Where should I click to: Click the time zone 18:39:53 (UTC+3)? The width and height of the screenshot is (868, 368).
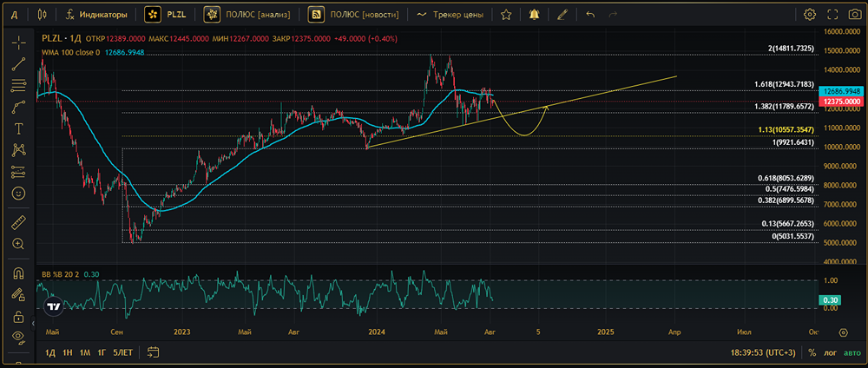[x=765, y=352]
